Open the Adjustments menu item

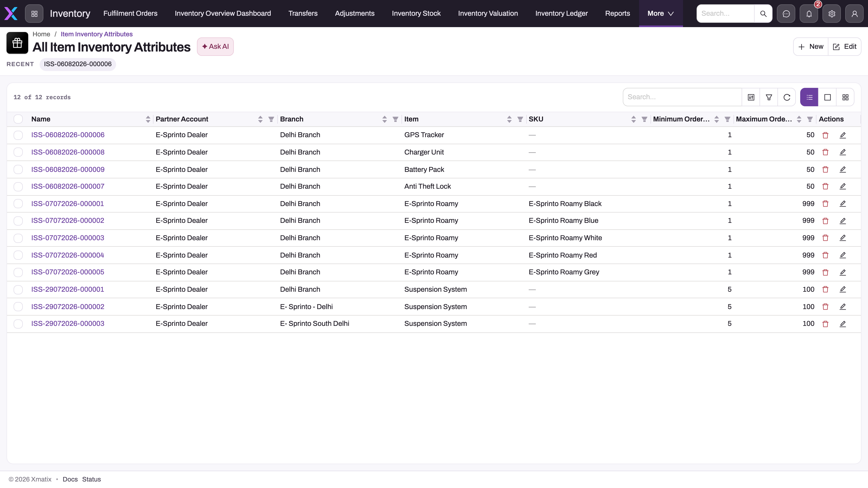coord(355,14)
